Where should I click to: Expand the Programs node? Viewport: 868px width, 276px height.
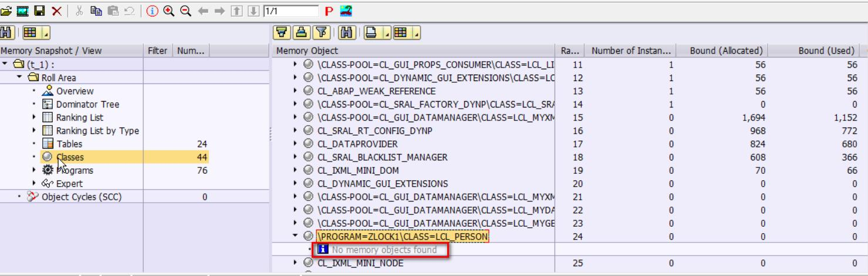click(34, 171)
